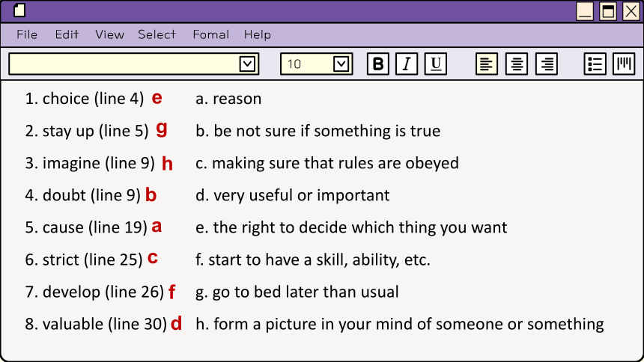
Task: Open the Edit menu
Action: pos(67,34)
